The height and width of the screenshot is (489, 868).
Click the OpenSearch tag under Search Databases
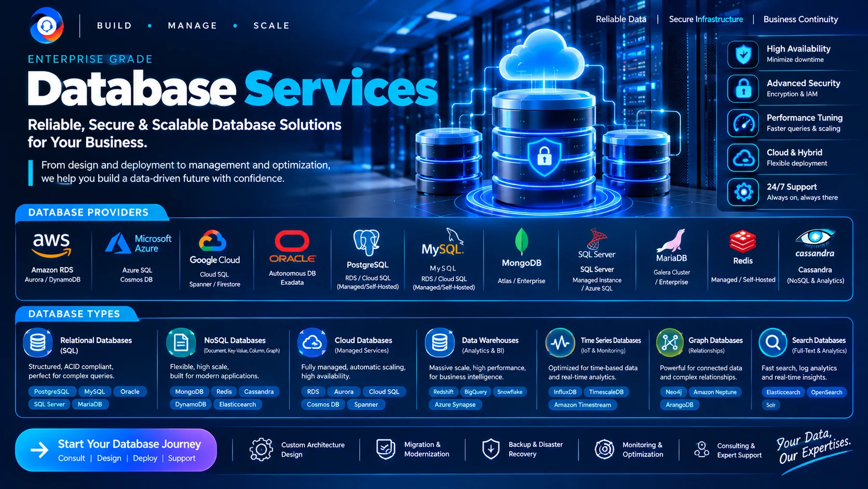(x=826, y=392)
